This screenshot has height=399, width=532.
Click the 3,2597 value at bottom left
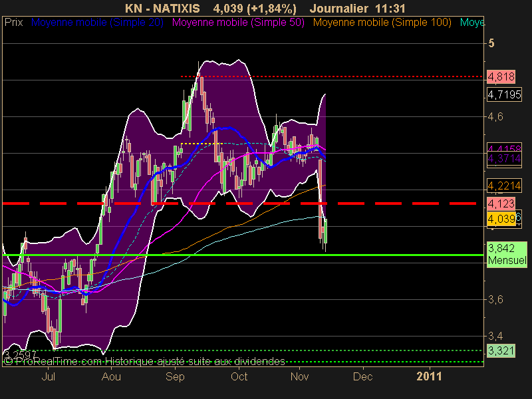[x=19, y=354]
